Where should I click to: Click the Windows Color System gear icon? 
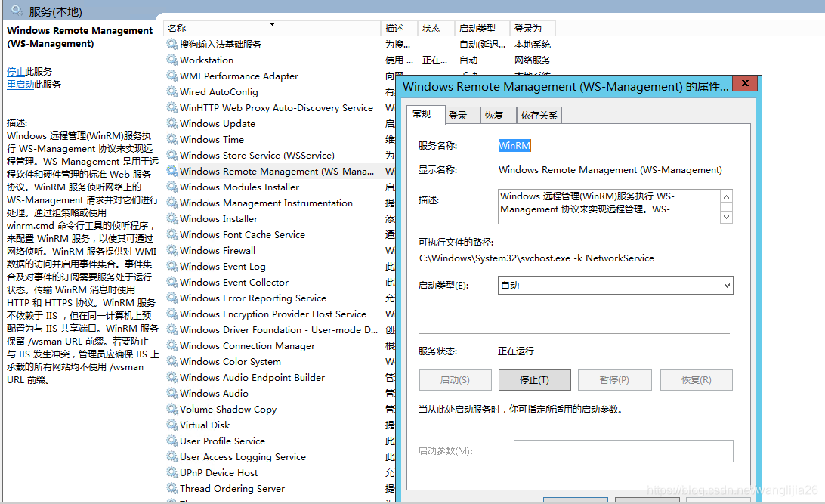pyautogui.click(x=172, y=361)
